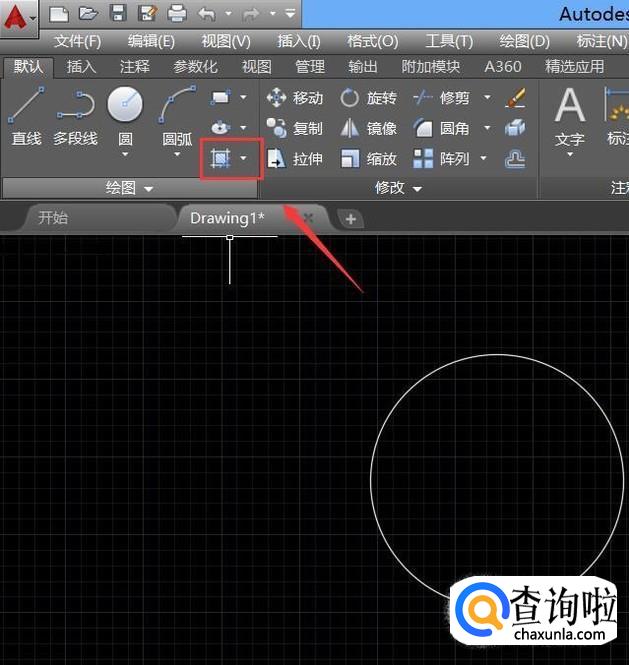This screenshot has width=629, height=665.
Task: Click the Move (移动) tool
Action: [295, 98]
